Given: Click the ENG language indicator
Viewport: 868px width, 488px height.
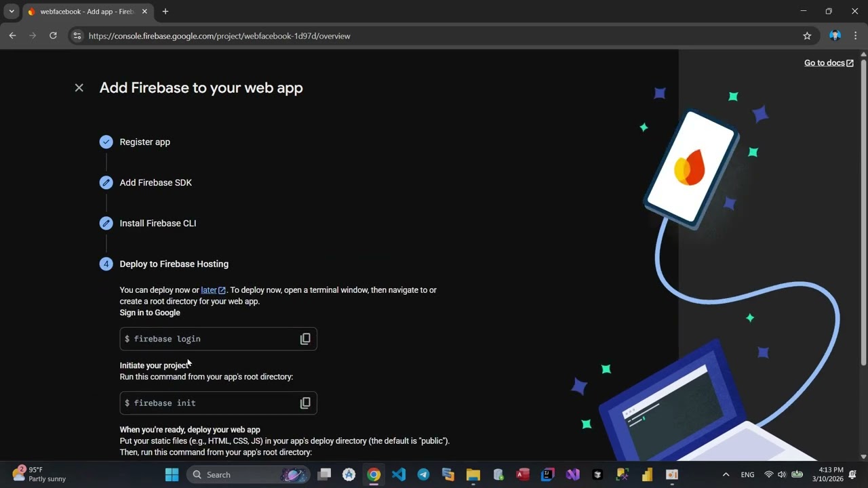Looking at the screenshot, I should 747,474.
